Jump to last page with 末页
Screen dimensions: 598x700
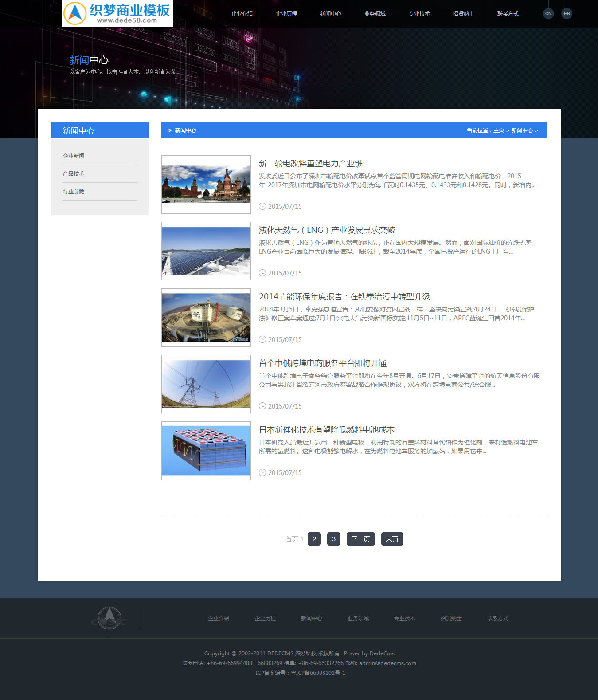392,539
